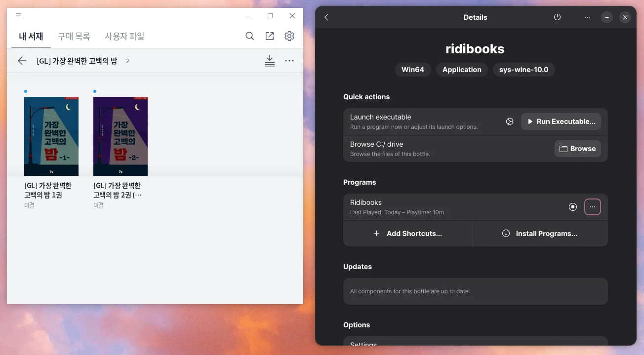Image resolution: width=644 pixels, height=355 pixels.
Task: Select the 내 서재 tab
Action: click(x=31, y=37)
